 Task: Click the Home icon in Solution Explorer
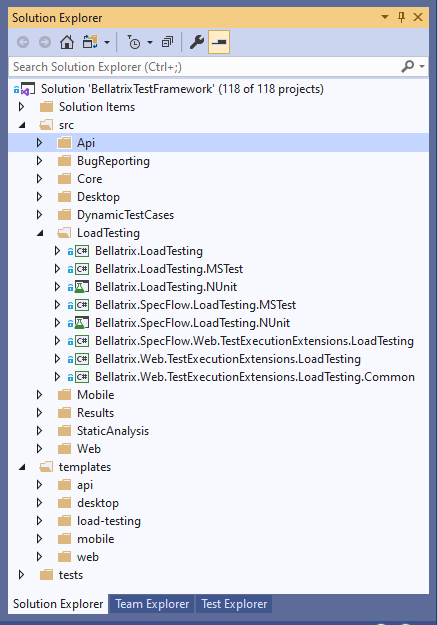point(67,42)
